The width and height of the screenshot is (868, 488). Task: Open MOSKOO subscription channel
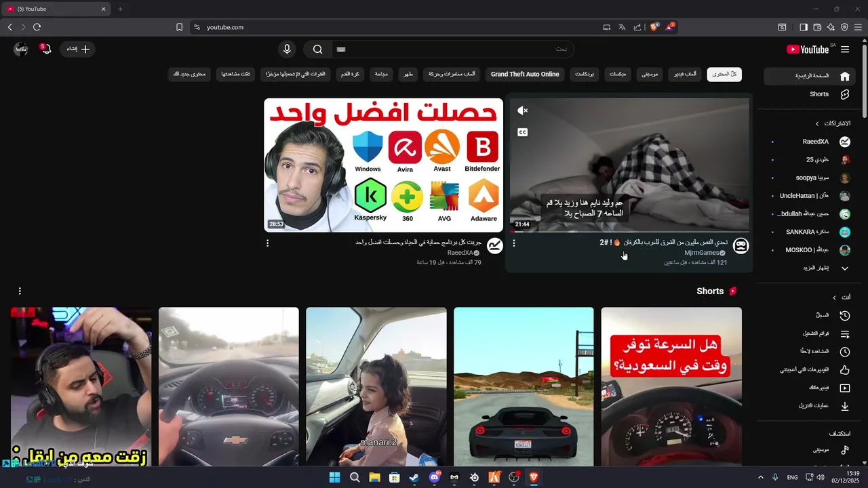tap(809, 250)
